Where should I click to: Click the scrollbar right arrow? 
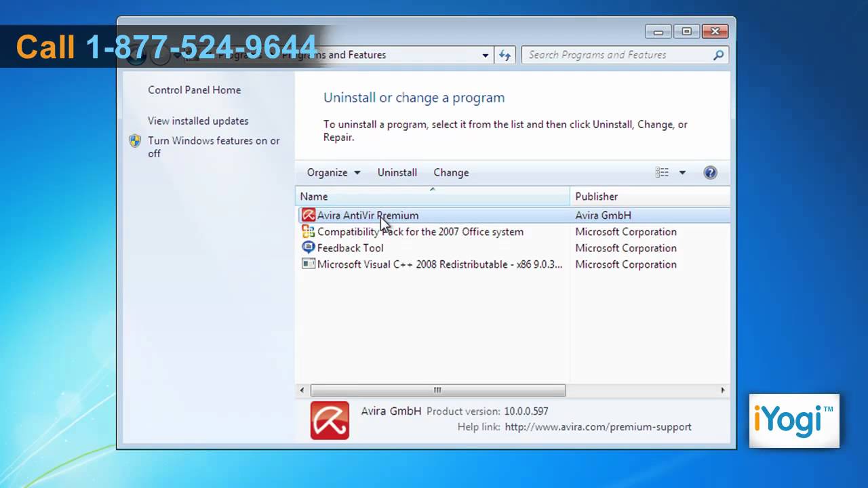coord(723,390)
